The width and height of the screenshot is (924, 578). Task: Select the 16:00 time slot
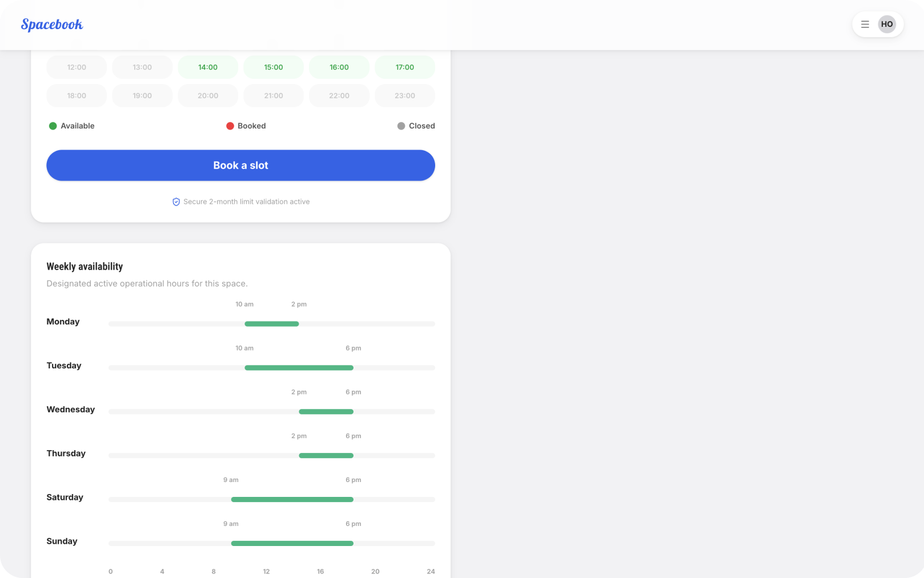point(339,67)
